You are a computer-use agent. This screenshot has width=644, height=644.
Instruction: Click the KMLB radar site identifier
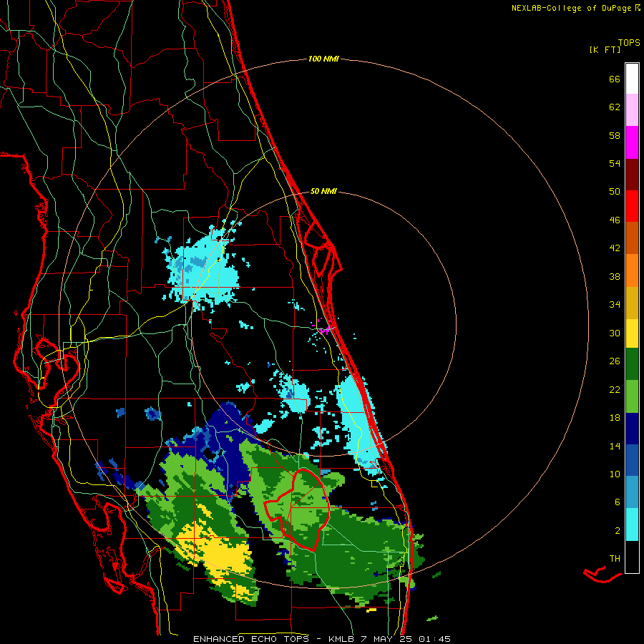[x=343, y=639]
